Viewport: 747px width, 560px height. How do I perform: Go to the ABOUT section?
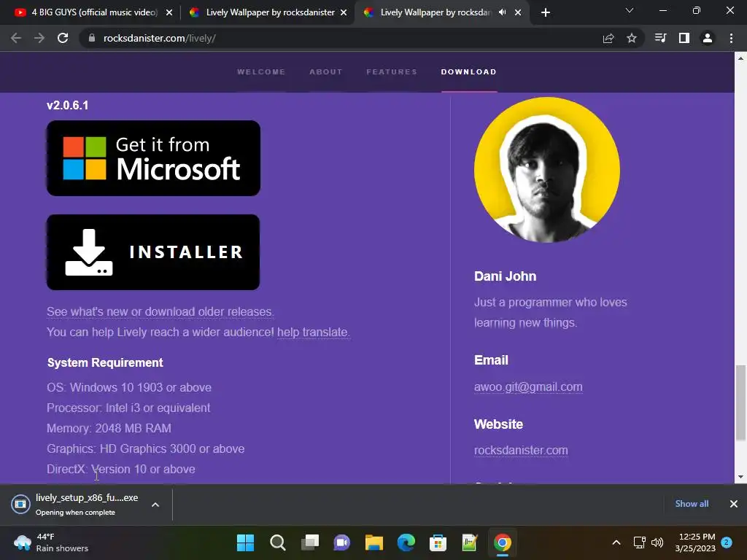pyautogui.click(x=326, y=72)
